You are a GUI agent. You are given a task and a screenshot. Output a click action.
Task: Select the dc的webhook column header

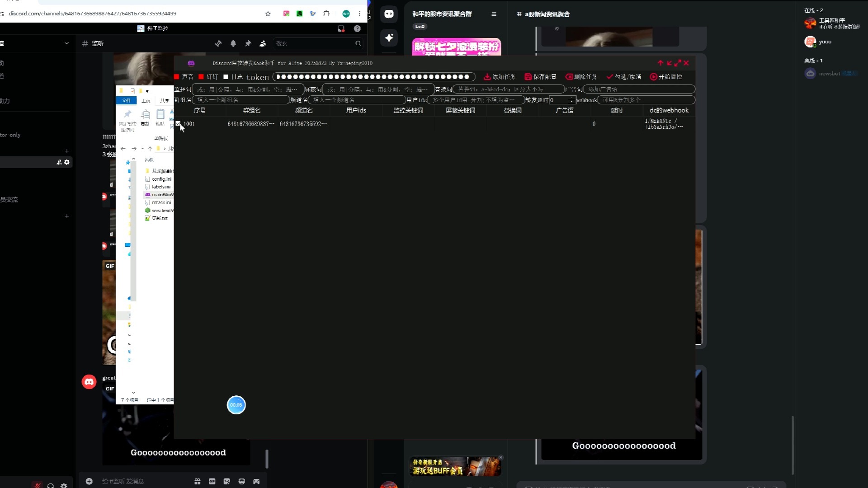[669, 110]
